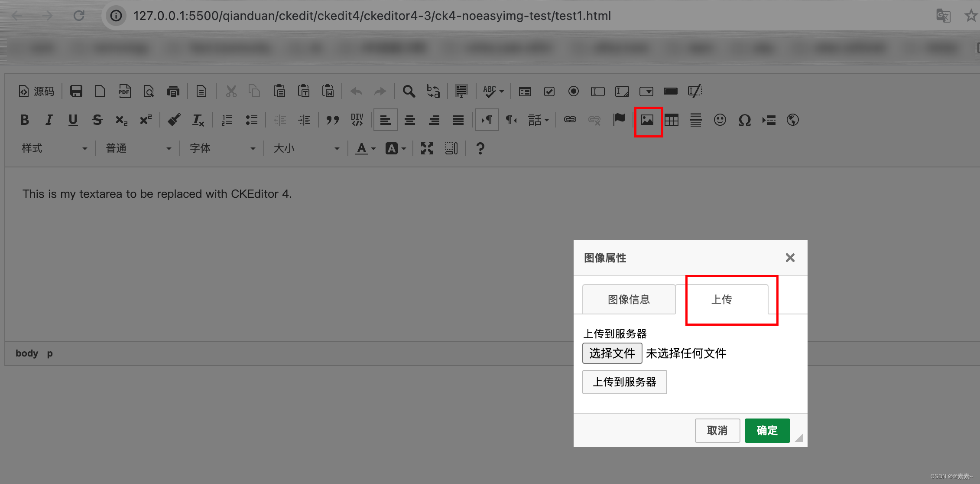Insert an image into the editor

tap(648, 121)
